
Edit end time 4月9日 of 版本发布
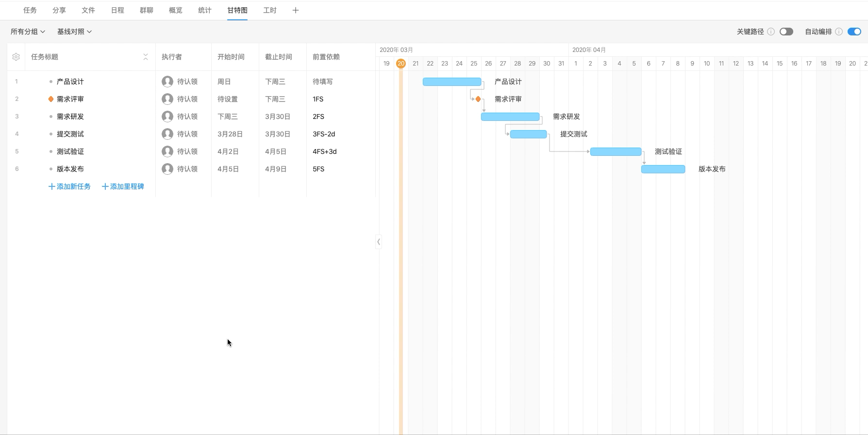(276, 169)
